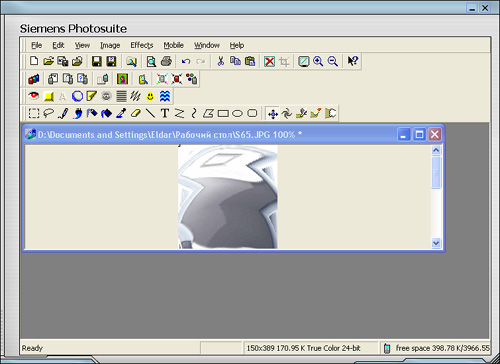Click the red X Delete icon
Viewport: 500px width, 364px height.
tap(269, 61)
